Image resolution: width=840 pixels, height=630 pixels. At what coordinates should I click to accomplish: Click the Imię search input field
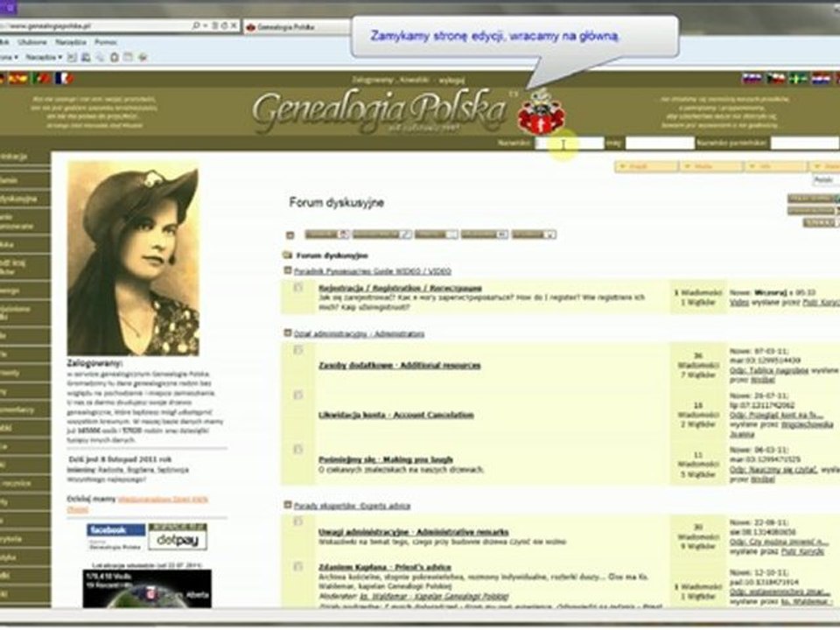pos(660,143)
